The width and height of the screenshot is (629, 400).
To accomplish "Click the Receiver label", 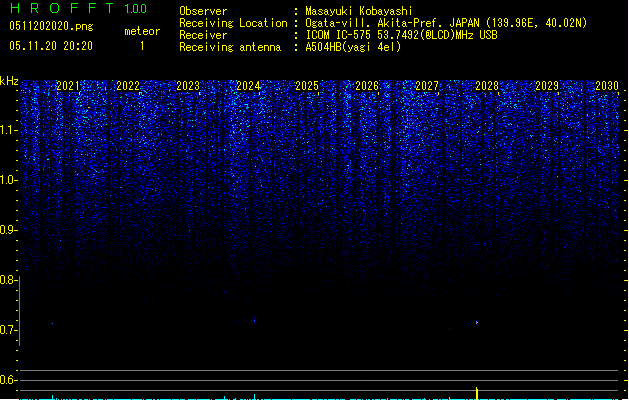I will coord(203,35).
